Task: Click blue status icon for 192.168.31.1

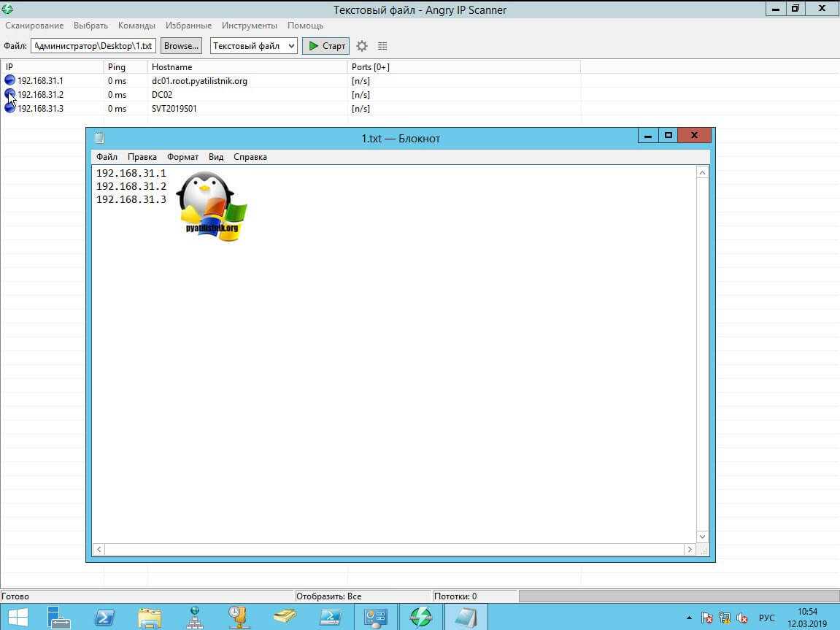Action: point(9,80)
